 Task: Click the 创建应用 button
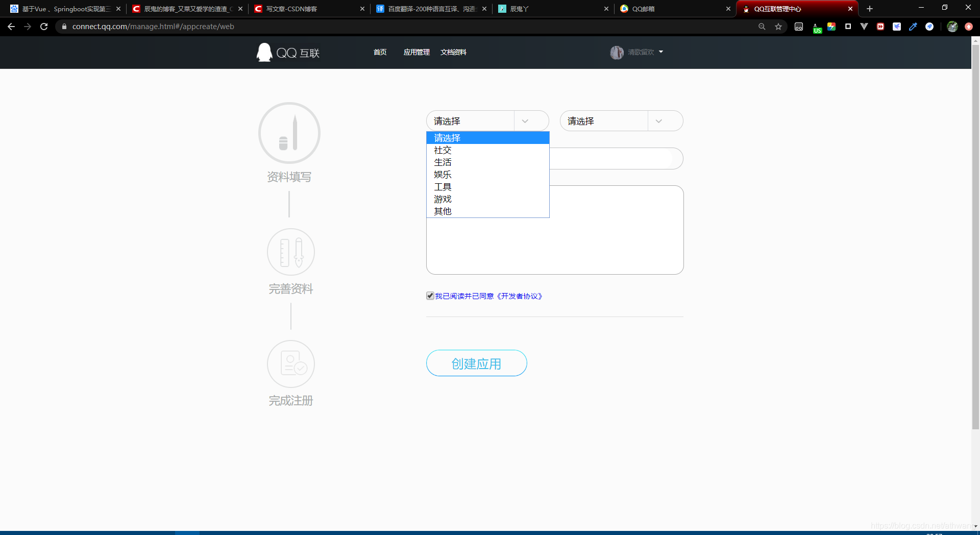click(476, 363)
